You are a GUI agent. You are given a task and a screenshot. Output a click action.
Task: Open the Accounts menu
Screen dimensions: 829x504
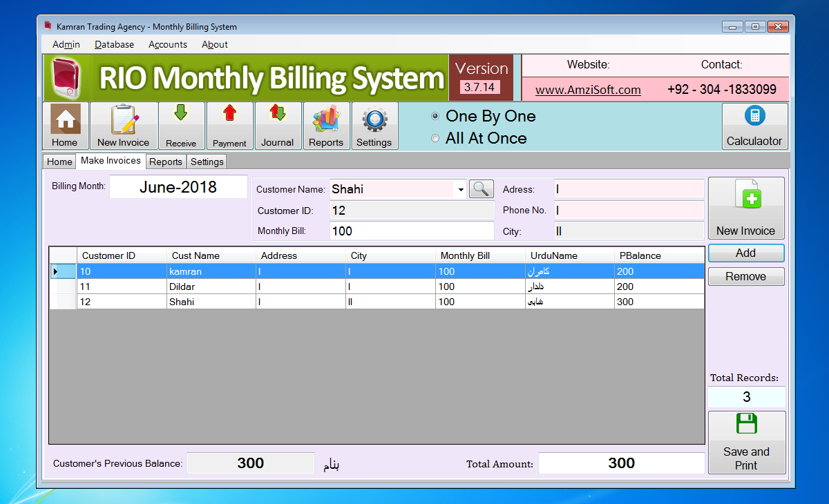[167, 44]
